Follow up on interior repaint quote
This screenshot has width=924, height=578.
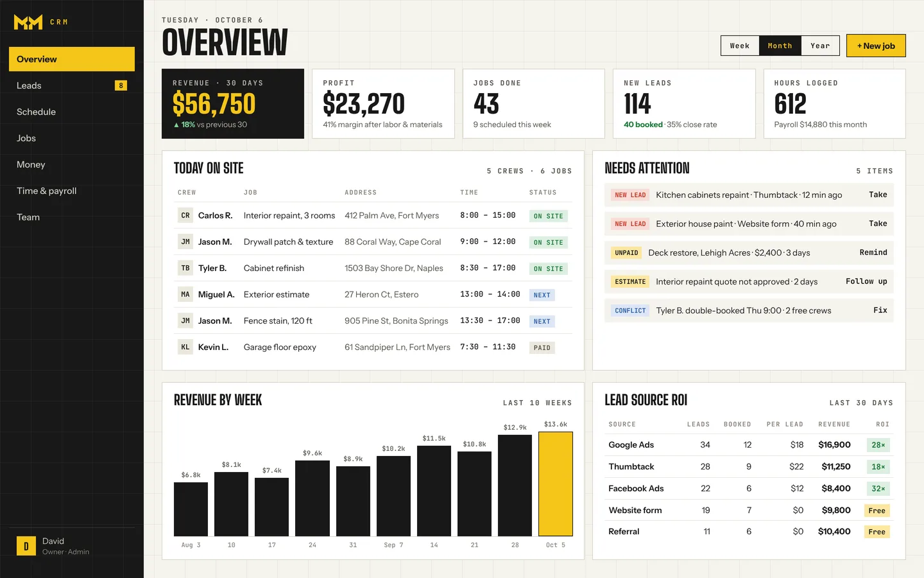866,281
